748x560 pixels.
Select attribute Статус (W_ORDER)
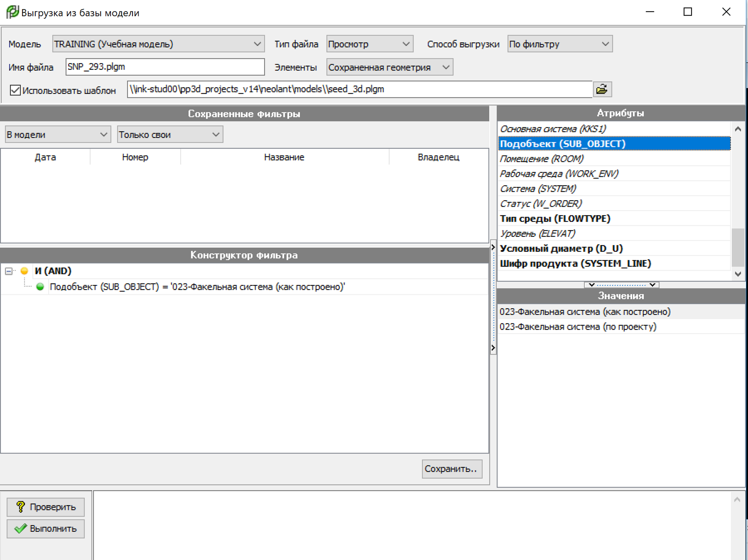tap(614, 204)
